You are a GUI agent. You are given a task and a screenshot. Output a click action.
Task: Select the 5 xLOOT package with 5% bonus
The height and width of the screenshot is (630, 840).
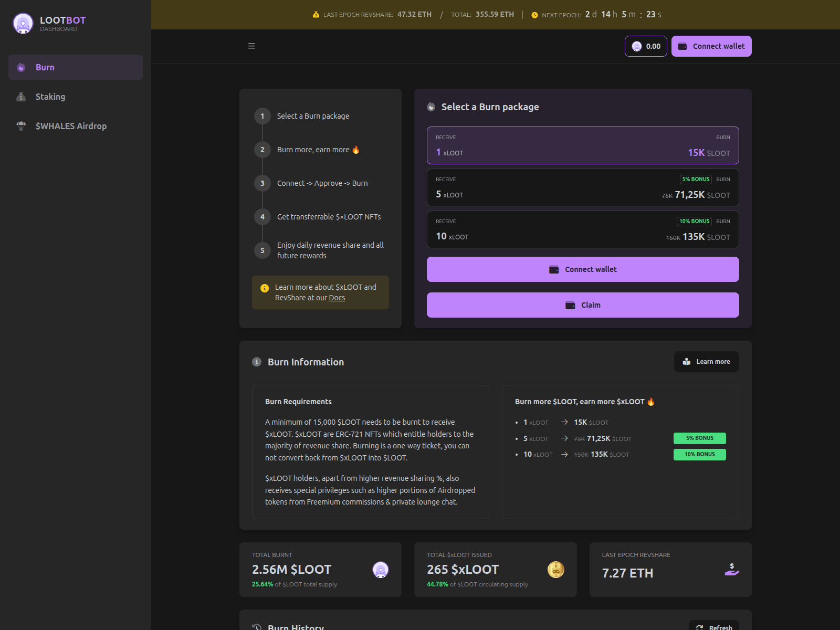pyautogui.click(x=583, y=187)
